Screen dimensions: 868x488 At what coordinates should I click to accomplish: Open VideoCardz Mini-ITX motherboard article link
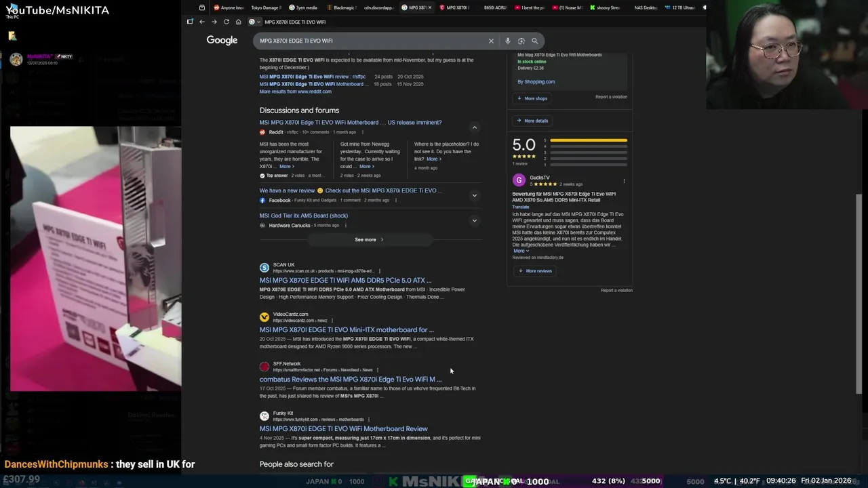[x=347, y=329]
